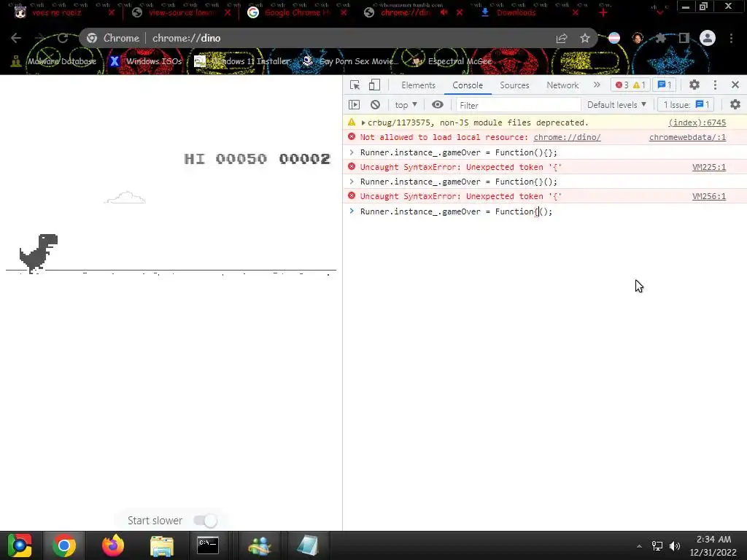Viewport: 747px width, 560px height.
Task: Toggle the Start slower switch
Action: (x=205, y=521)
